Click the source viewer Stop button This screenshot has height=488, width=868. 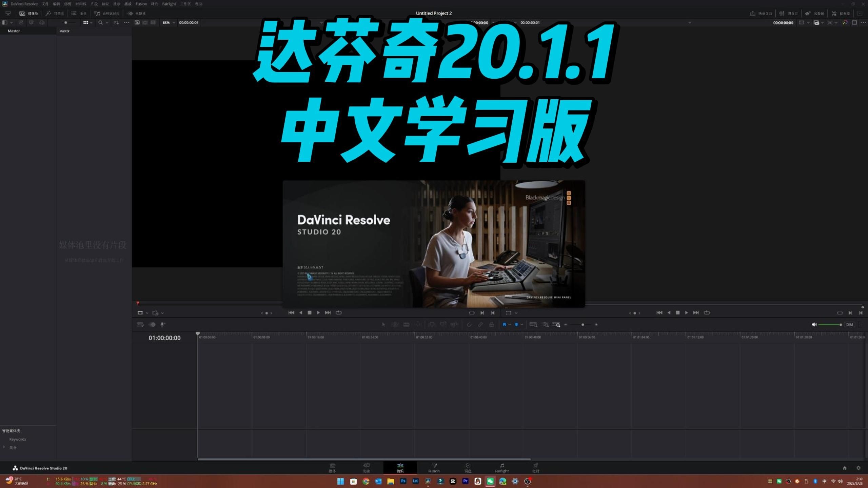(x=309, y=312)
